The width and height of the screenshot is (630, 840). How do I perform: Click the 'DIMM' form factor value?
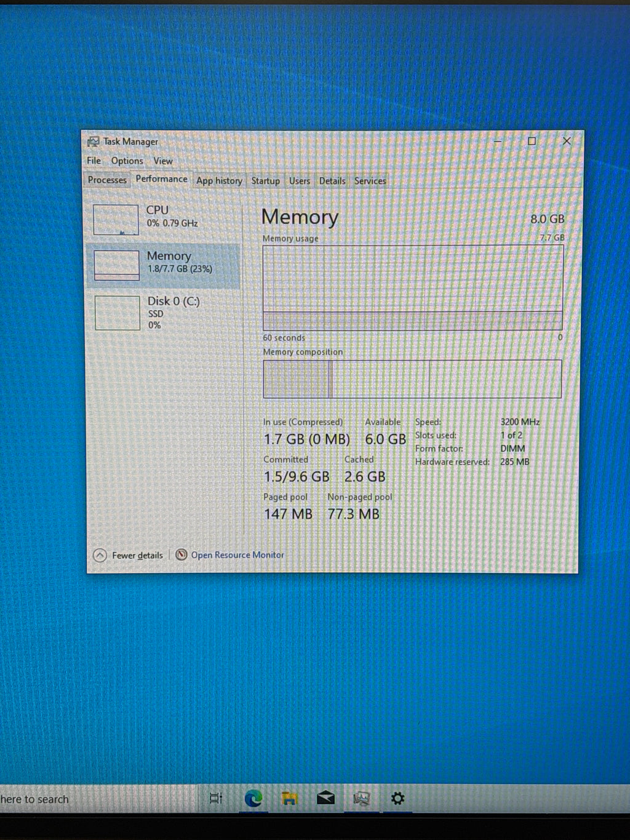(x=512, y=449)
